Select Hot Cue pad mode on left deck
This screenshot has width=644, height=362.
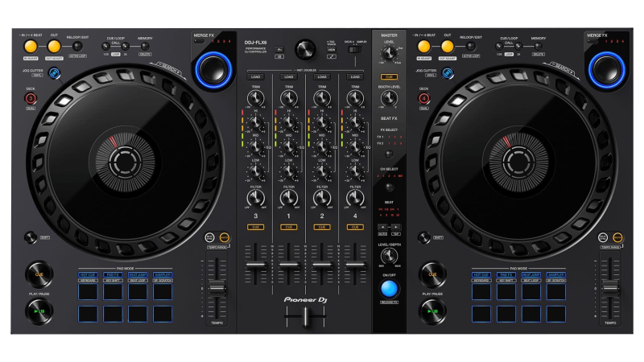pyautogui.click(x=89, y=274)
